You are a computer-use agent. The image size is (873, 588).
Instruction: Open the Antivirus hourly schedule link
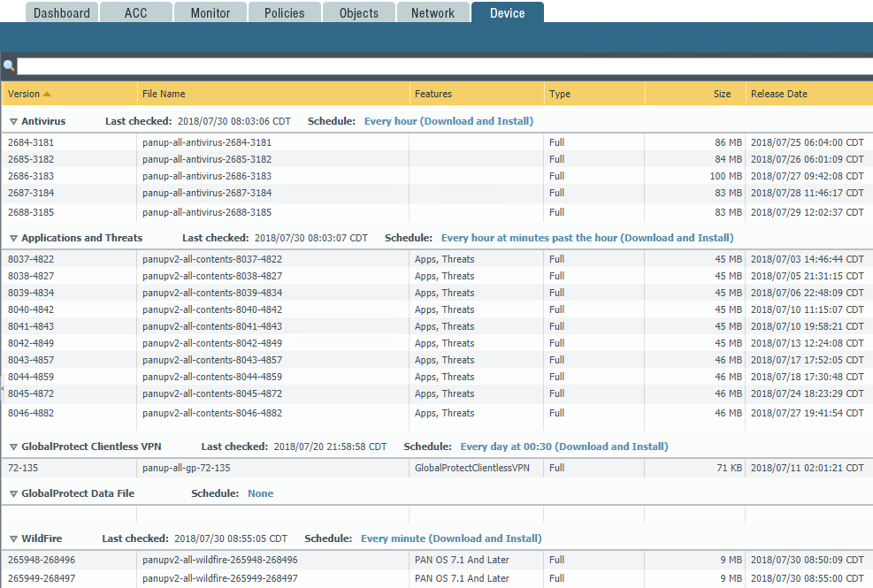tap(448, 121)
